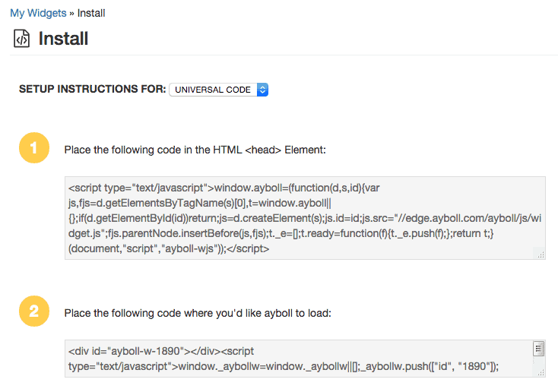The width and height of the screenshot is (558, 392).
Task: Click the _aybollw.push line in second box
Action: coord(430,366)
